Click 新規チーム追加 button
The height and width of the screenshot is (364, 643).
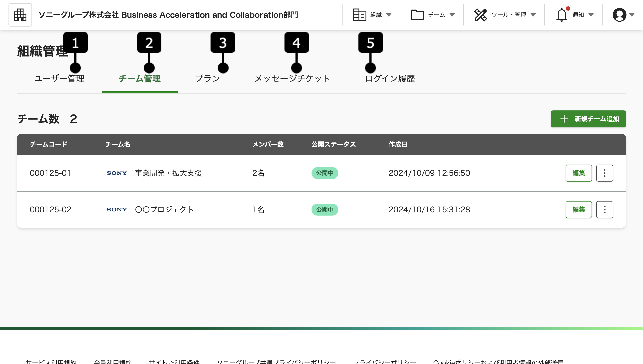click(588, 119)
